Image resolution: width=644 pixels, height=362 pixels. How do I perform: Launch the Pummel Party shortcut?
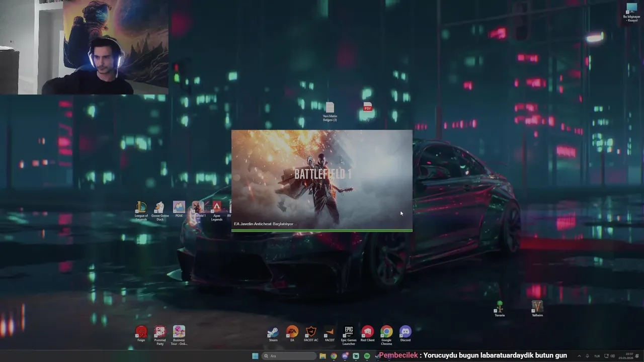point(160,335)
